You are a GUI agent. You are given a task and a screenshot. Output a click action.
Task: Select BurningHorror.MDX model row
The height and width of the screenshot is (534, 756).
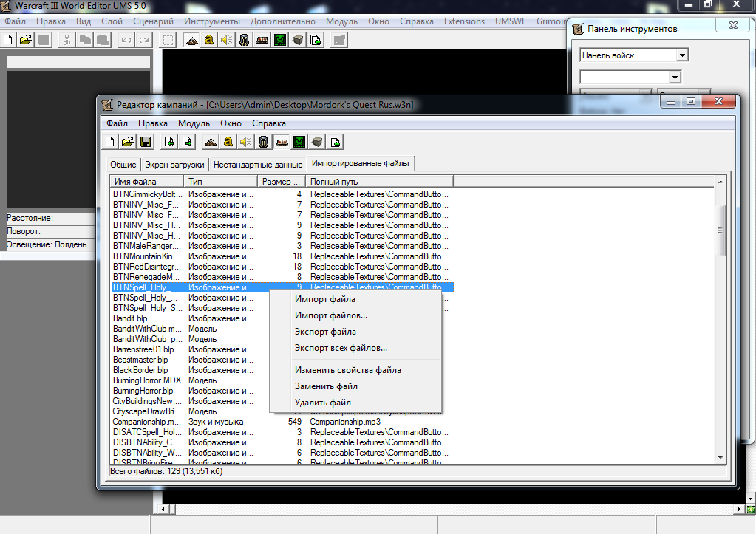282,380
